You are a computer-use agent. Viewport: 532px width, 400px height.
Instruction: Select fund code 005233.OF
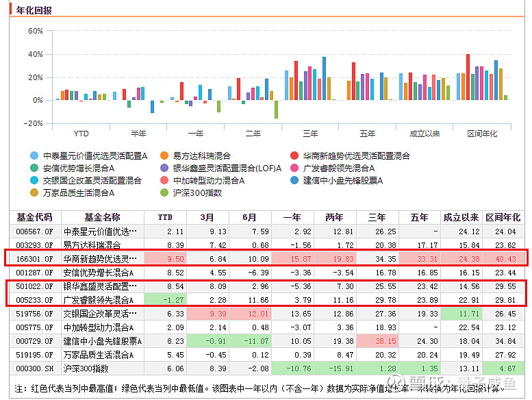tap(35, 300)
